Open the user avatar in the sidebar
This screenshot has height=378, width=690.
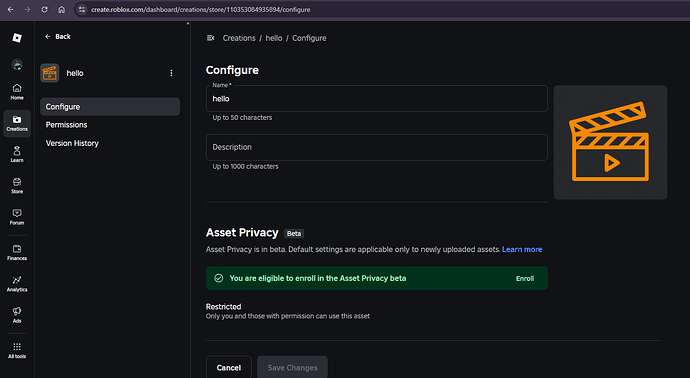(17, 65)
